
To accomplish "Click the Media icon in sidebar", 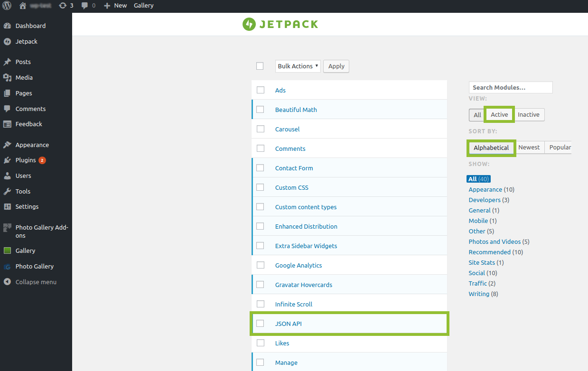I will [x=7, y=77].
